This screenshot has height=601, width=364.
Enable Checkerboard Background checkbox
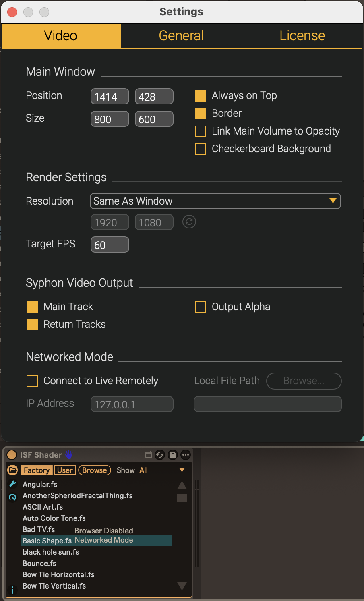[x=201, y=149]
